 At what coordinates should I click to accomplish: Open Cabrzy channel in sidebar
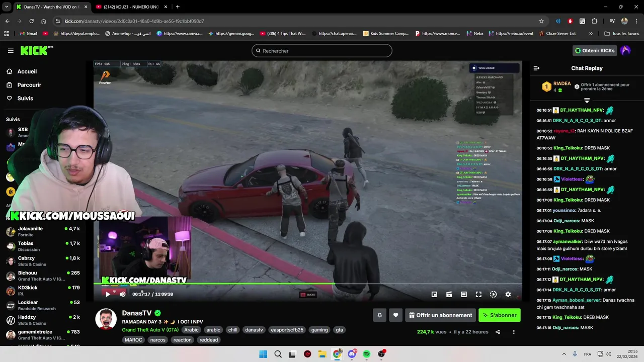point(43,261)
